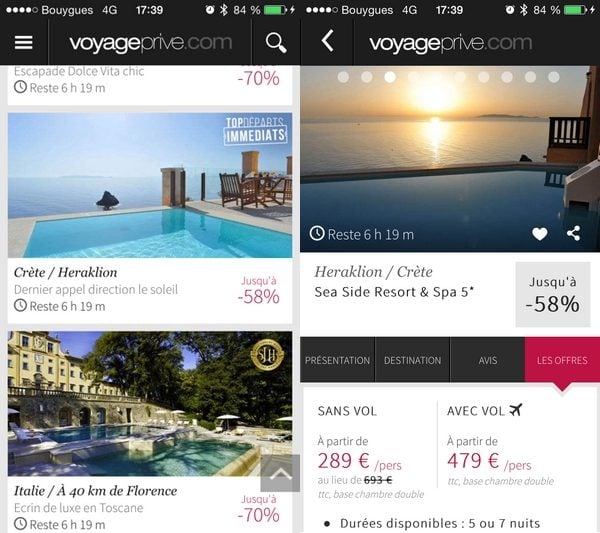Tap the airplane icon beside AVEC VOL
The image size is (600, 533).
516,410
